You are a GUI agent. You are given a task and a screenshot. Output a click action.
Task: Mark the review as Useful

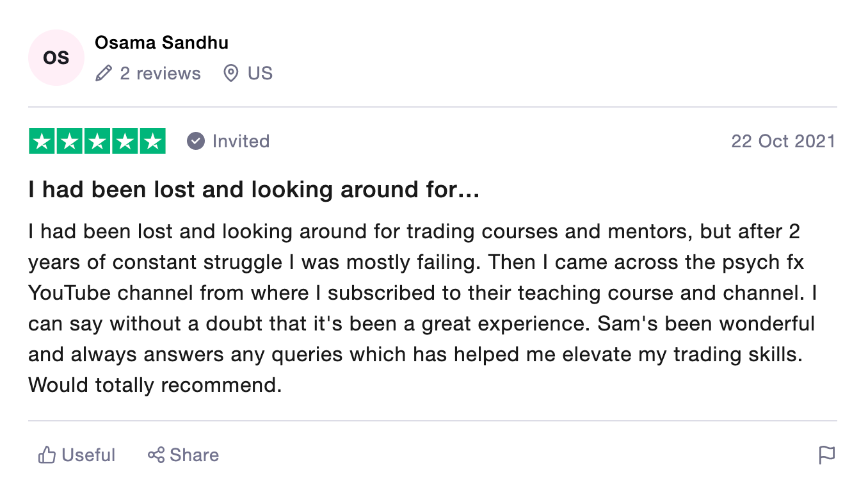(88, 455)
